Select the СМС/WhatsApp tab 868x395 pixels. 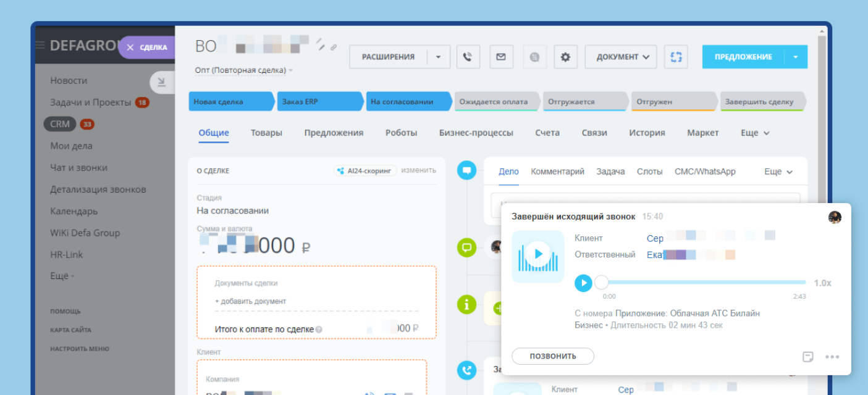pyautogui.click(x=705, y=172)
